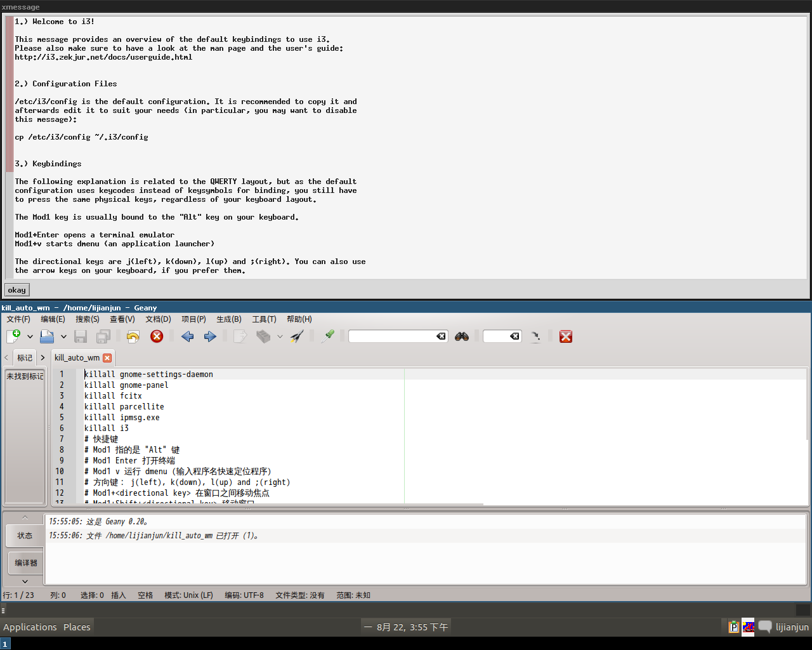
Task: Click the 编码: UTF-8 status bar entry
Action: [244, 595]
